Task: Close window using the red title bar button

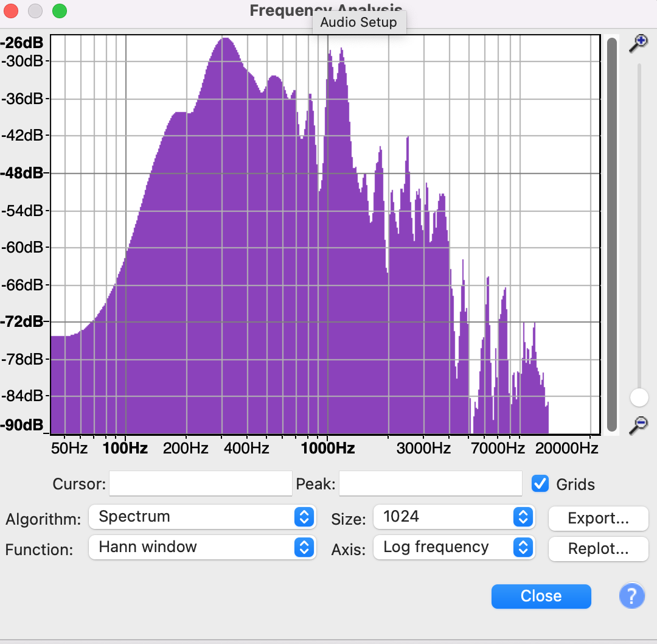Action: 12,11
